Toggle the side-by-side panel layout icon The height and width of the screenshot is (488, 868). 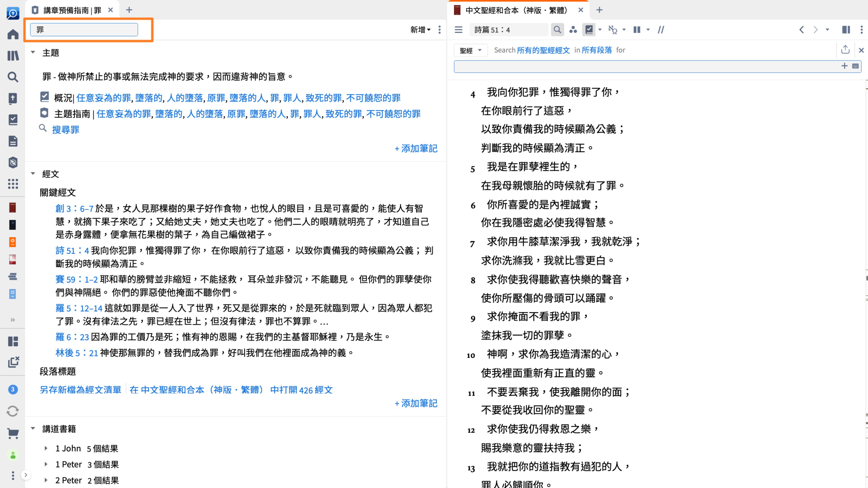pyautogui.click(x=846, y=30)
